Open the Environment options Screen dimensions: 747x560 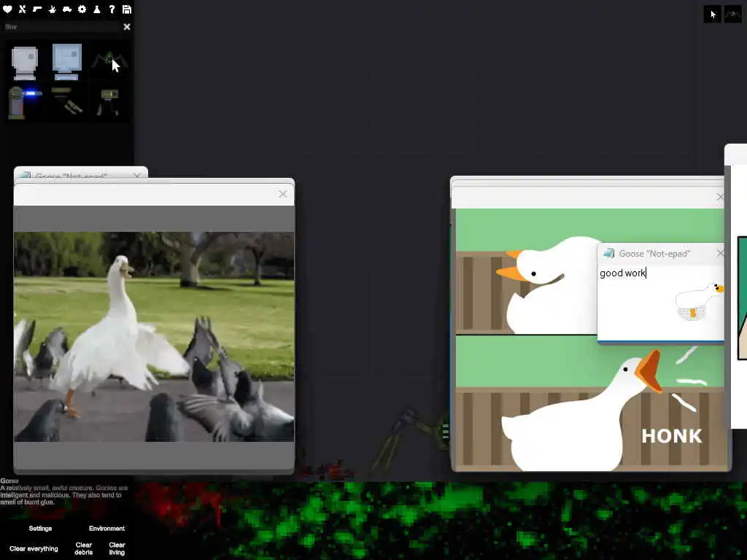107,528
